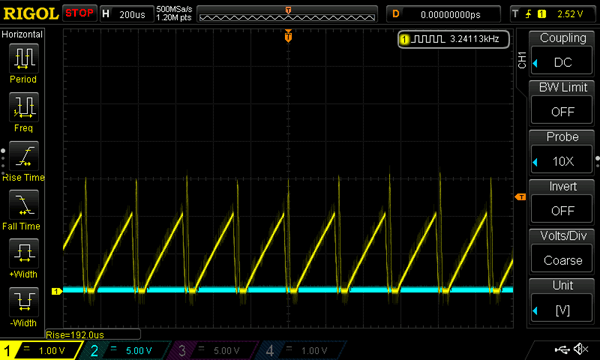Click the trigger level marker on right edge
600x360 pixels.
(x=520, y=197)
